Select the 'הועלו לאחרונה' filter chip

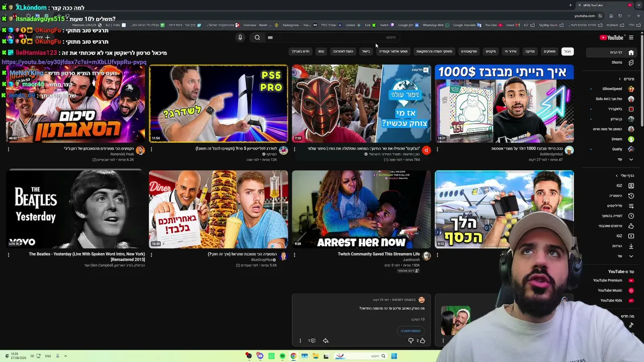[343, 51]
